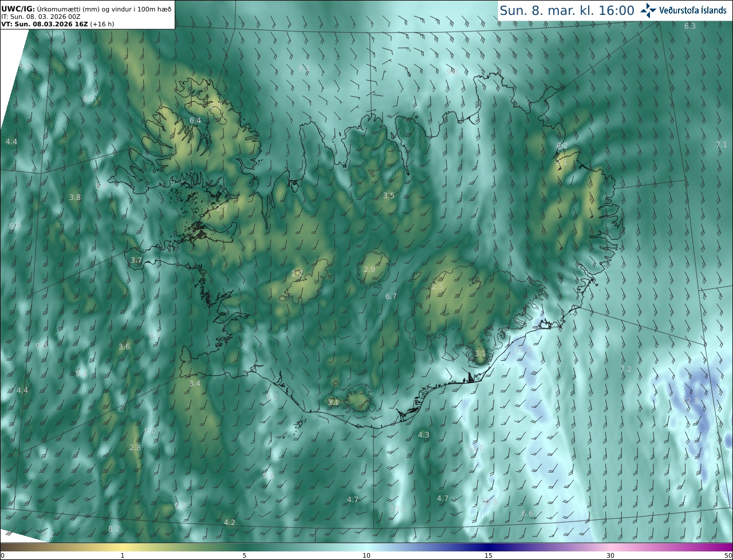
Task: Click the 2.7 value on the map
Action: 222,208
